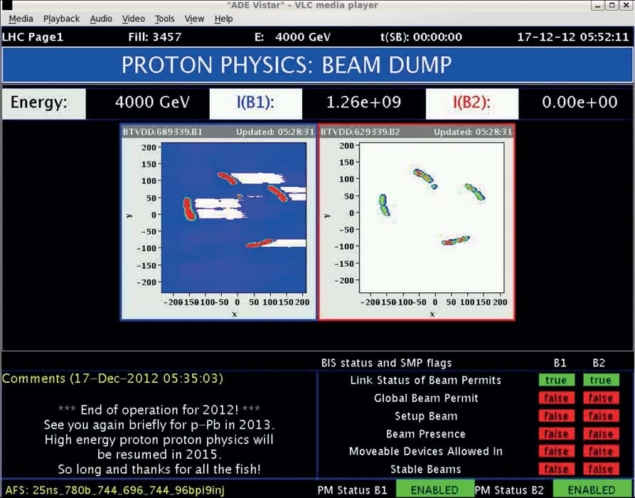
Task: Open the Video menu
Action: (133, 18)
